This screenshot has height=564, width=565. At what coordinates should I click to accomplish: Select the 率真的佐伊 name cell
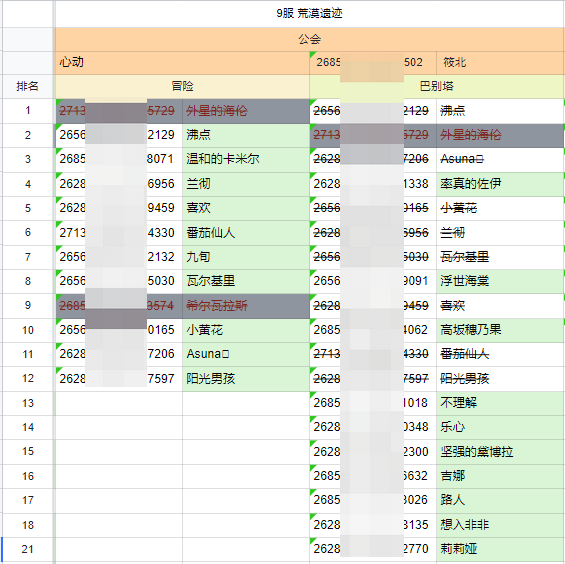click(500, 184)
